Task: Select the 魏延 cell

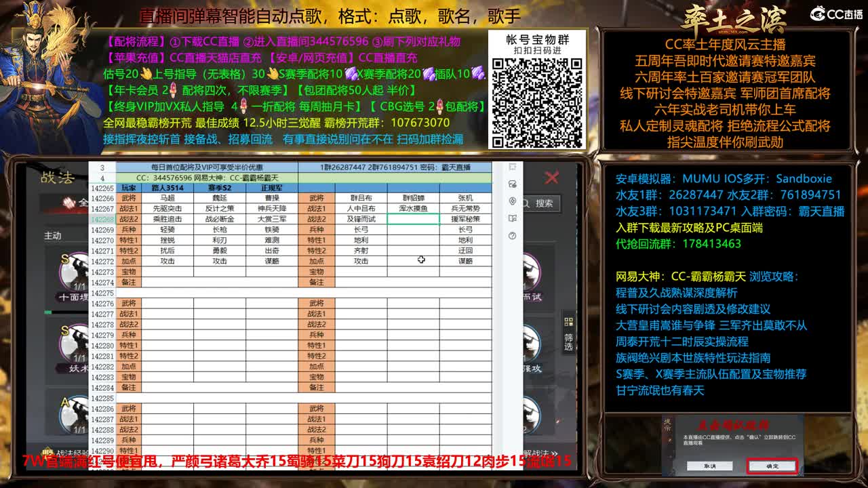Action: [220, 198]
